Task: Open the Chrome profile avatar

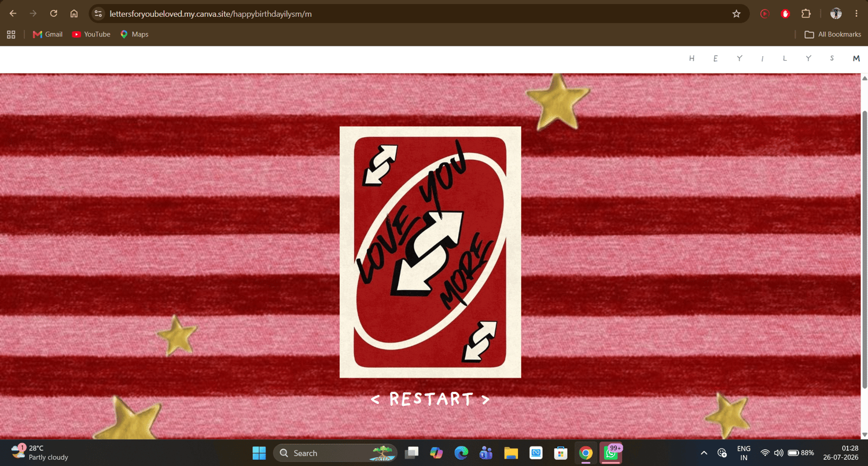Action: point(836,13)
